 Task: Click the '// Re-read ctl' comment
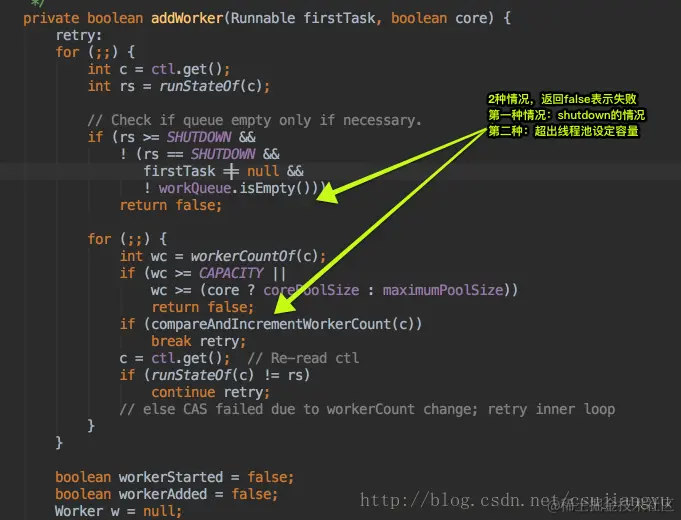(x=303, y=358)
